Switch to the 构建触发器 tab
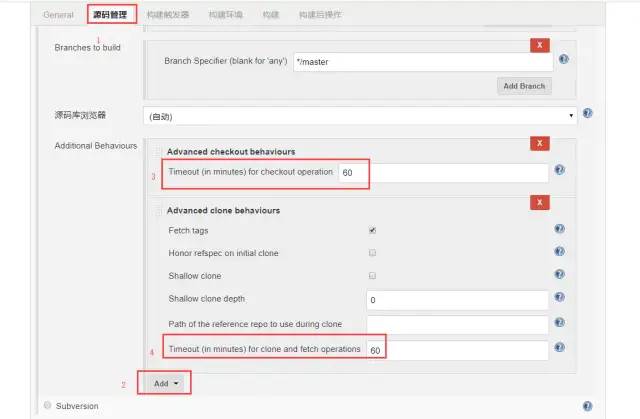Screen dimensions: 640x419 click(168, 15)
